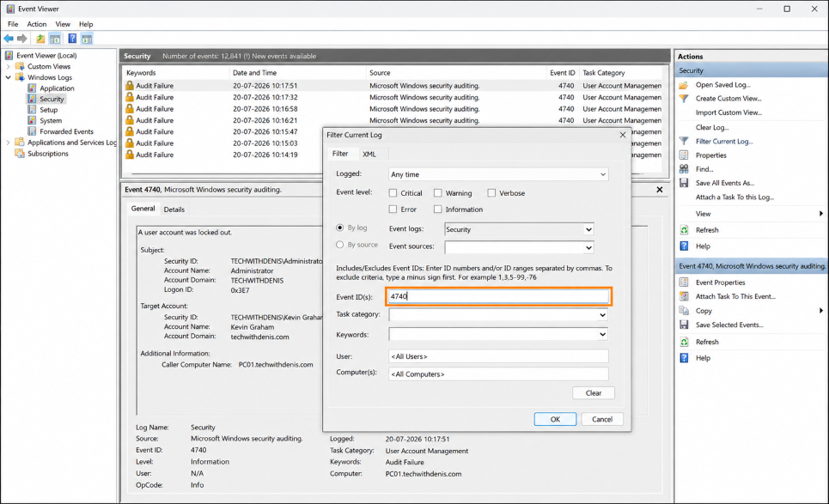Screen dimensions: 829x504
Task: Click OK in Filter Current Log dialog
Action: [555, 419]
